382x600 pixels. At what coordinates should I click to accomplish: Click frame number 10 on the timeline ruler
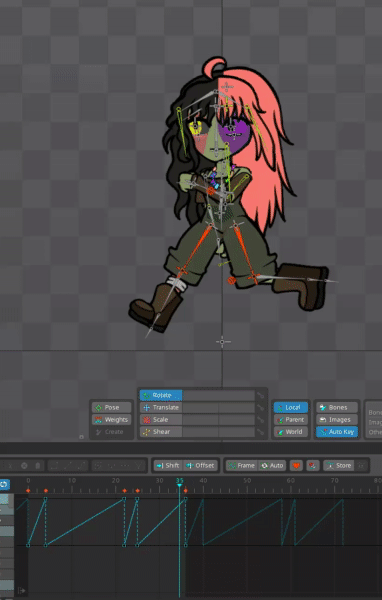[72, 480]
